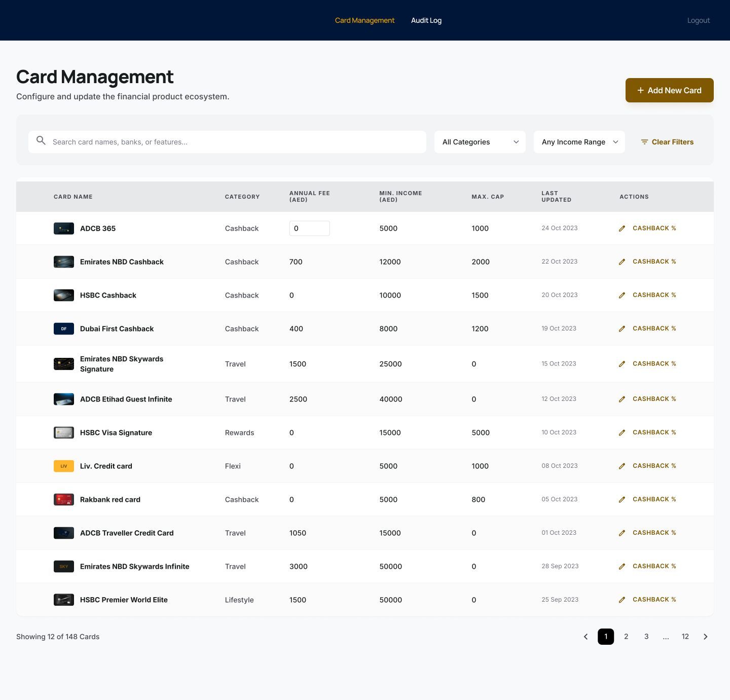
Task: Go to the next page with right chevron
Action: [x=705, y=637]
